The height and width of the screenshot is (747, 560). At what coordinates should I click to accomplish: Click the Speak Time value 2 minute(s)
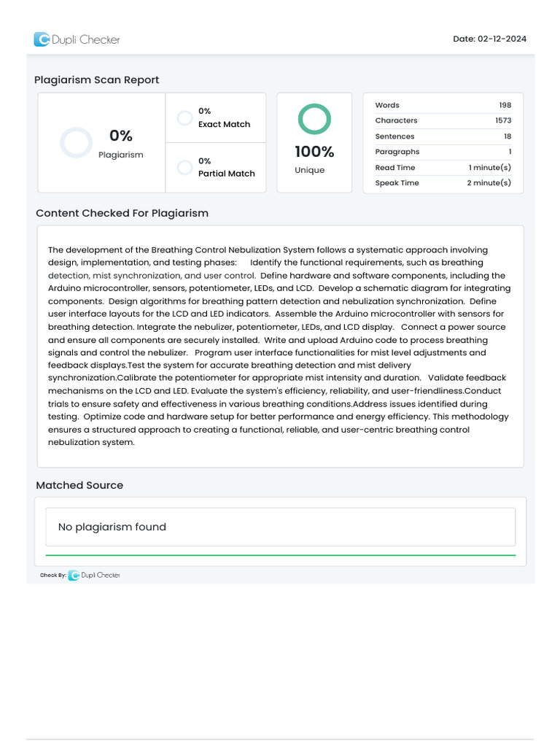click(489, 183)
